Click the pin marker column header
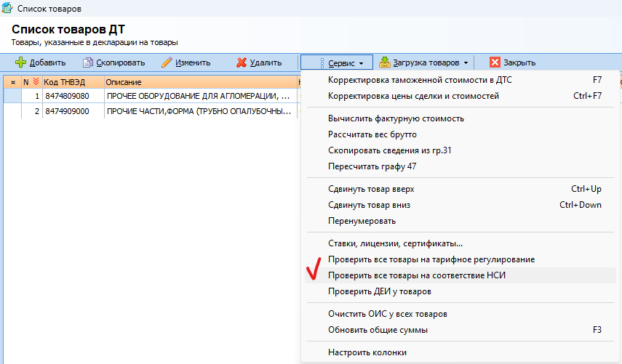Viewport: 622px width, 364px height. (13, 82)
